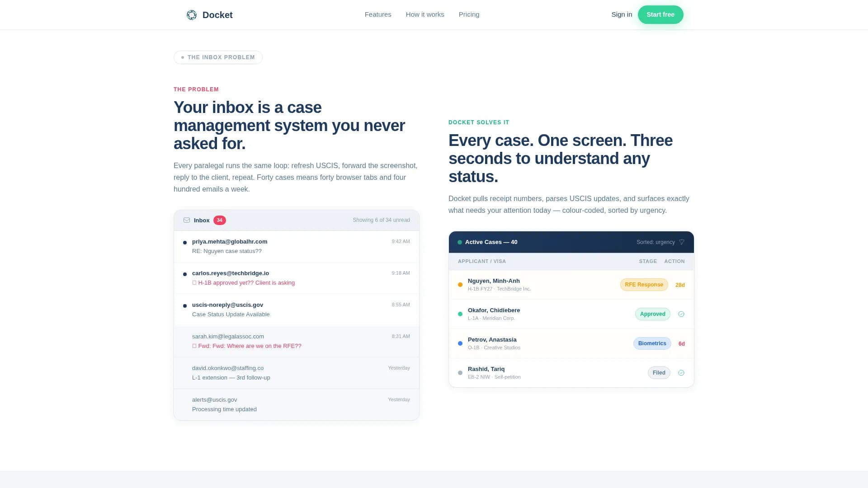The width and height of the screenshot is (868, 488).
Task: Click the RFE Response stage badge
Action: 644,285
